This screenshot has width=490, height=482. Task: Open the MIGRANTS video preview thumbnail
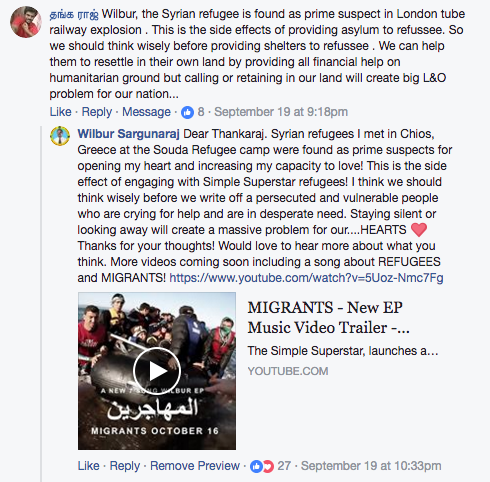(157, 371)
